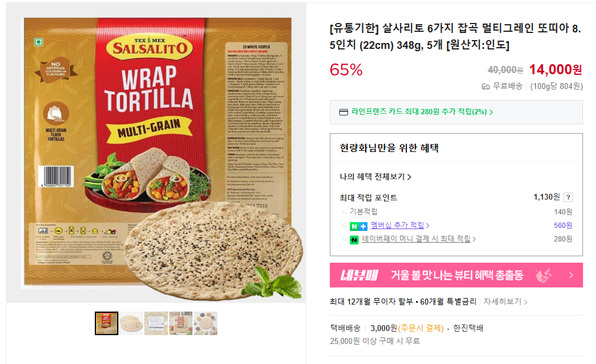This screenshot has width=596, height=364.
Task: Click the free shipping truck icon
Action: (x=485, y=87)
